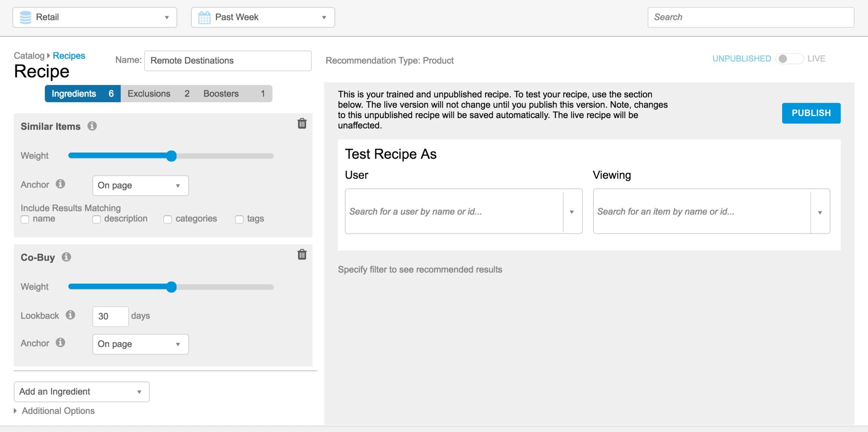Switch to the Boosters tab

(234, 94)
